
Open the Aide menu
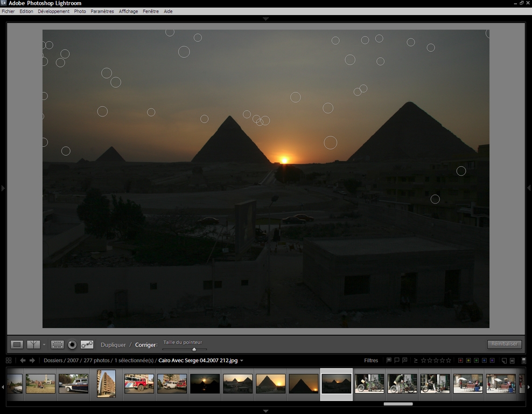[x=168, y=11]
